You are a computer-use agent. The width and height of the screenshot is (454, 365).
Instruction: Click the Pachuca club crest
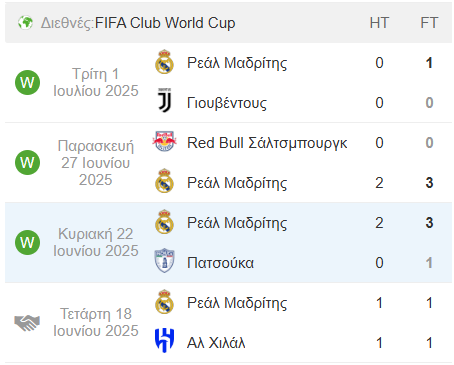(x=164, y=260)
